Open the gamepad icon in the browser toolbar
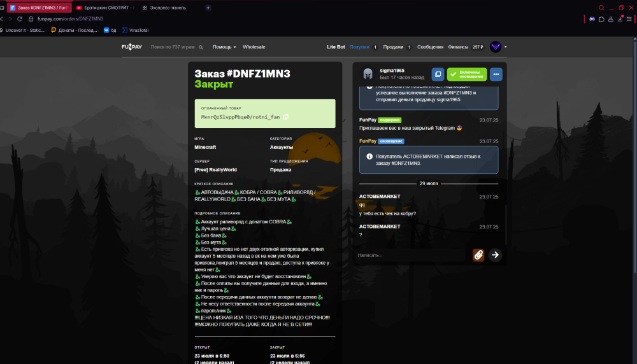The image size is (637, 364). (592, 19)
